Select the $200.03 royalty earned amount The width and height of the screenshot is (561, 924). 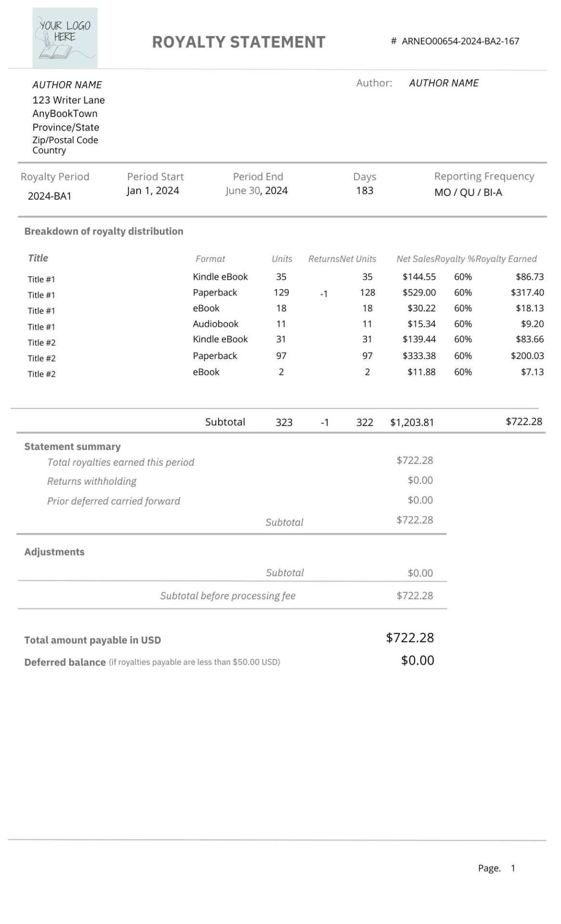527,356
